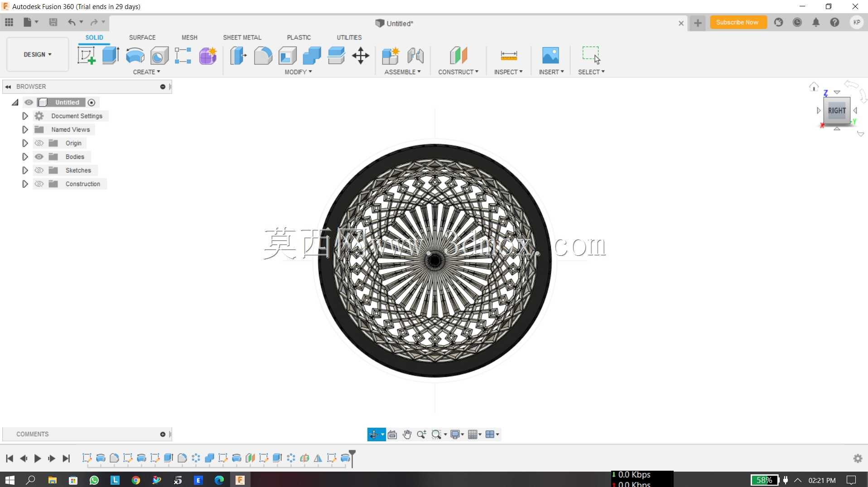Play the timeline
The width and height of the screenshot is (868, 487).
[x=38, y=458]
